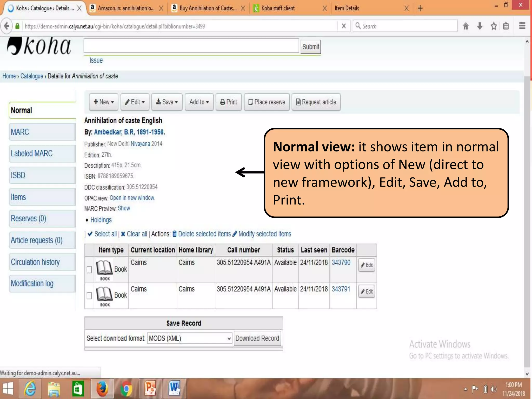
Task: Open Chrome from the Windows taskbar
Action: click(x=126, y=389)
